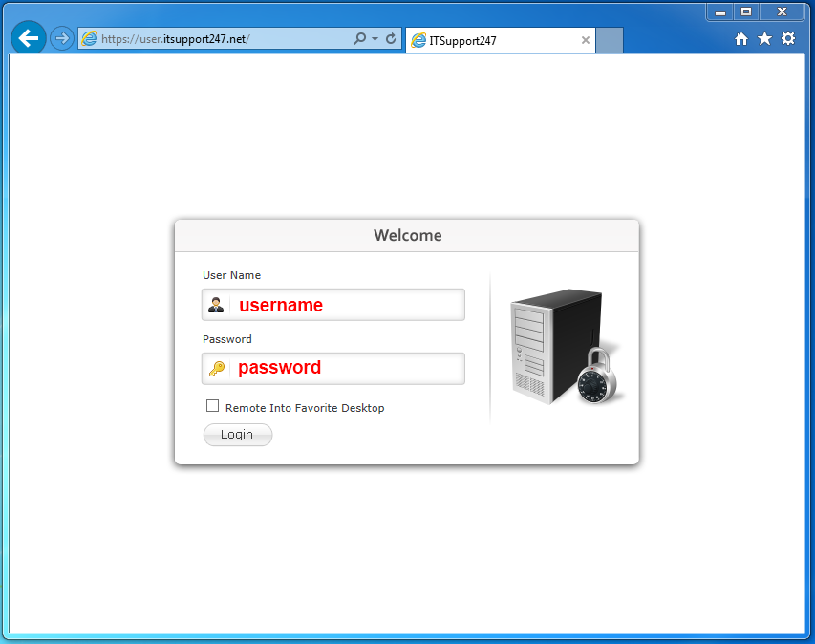The image size is (815, 644).
Task: Click the search magnifier in address bar
Action: [x=359, y=38]
